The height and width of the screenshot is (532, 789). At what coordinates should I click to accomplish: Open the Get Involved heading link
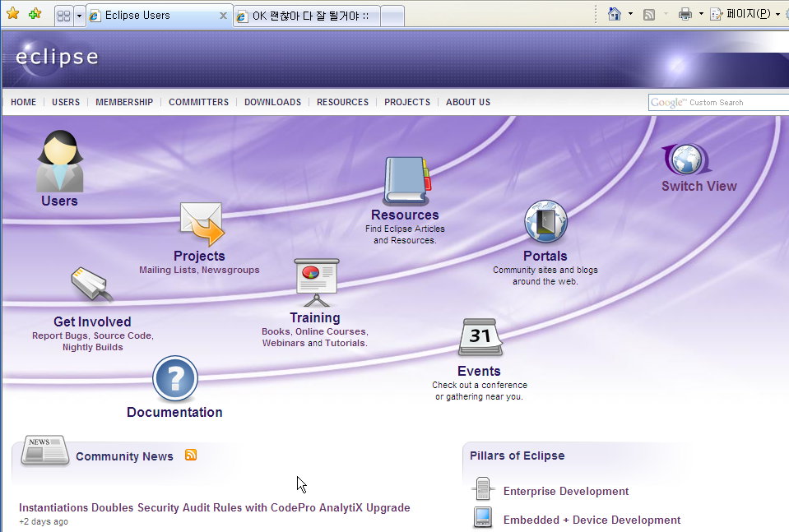coord(93,322)
